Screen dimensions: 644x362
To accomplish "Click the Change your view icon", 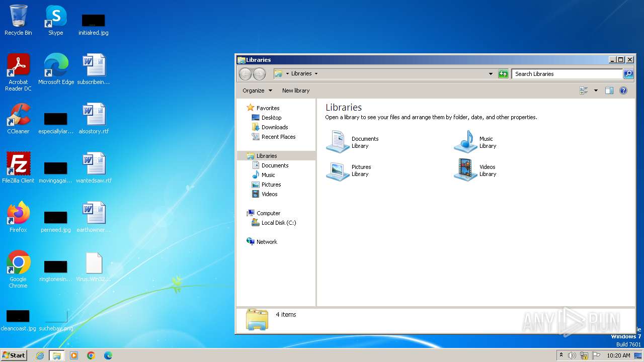I will tap(584, 90).
